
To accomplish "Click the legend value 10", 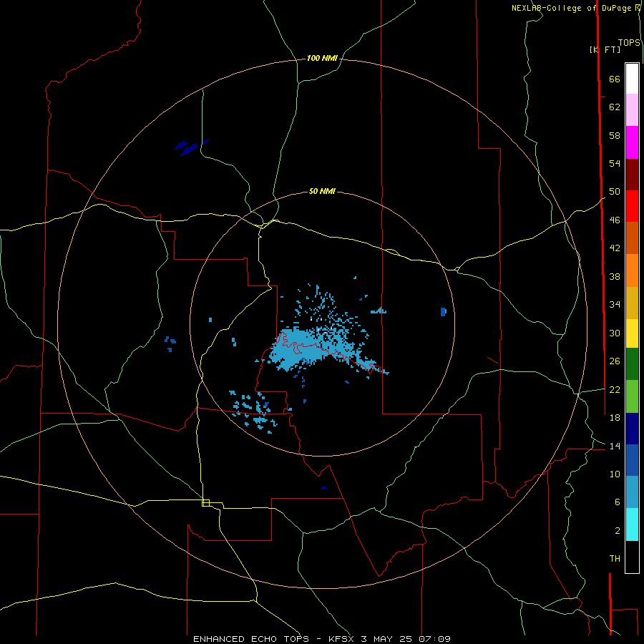I will [x=615, y=474].
